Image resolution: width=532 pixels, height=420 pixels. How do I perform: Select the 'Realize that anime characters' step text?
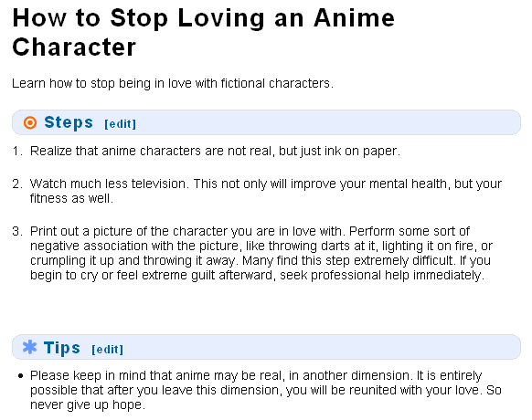[x=215, y=151]
